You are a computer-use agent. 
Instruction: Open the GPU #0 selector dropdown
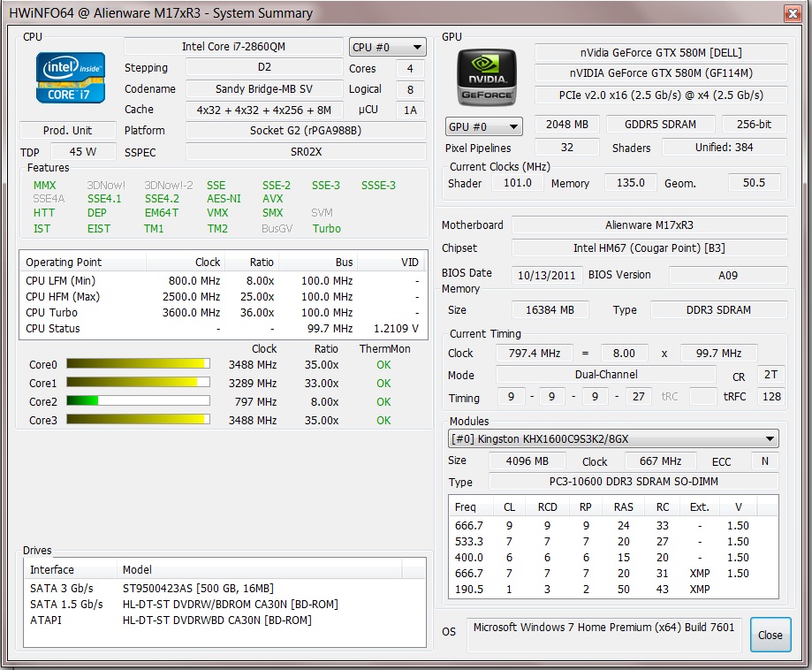tap(483, 126)
